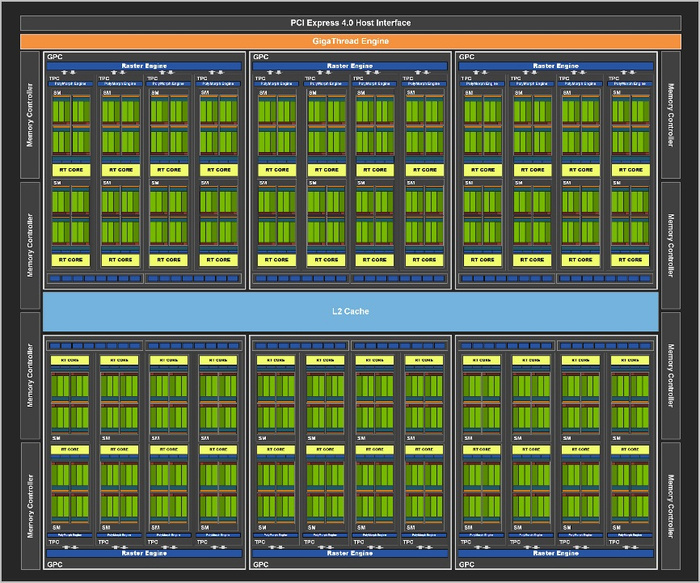Click the GPC label of top-middle cluster
The width and height of the screenshot is (700, 583).
(260, 57)
